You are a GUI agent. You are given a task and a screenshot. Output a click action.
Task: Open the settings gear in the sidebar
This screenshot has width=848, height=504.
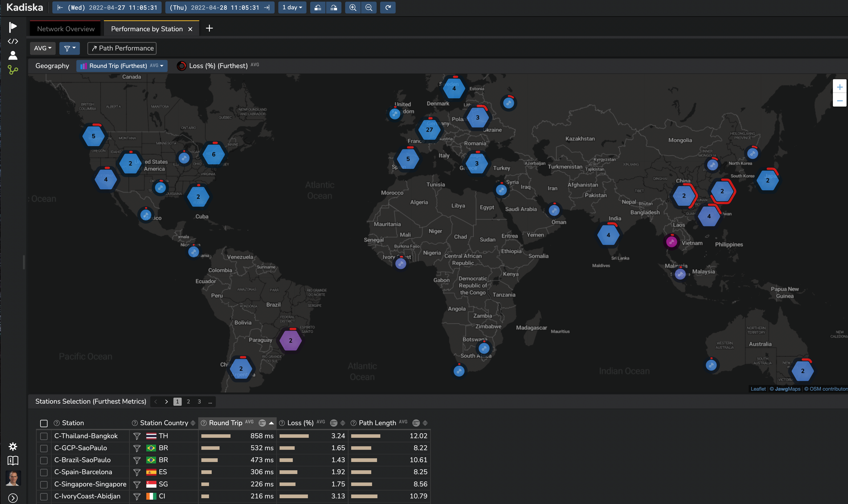[13, 446]
